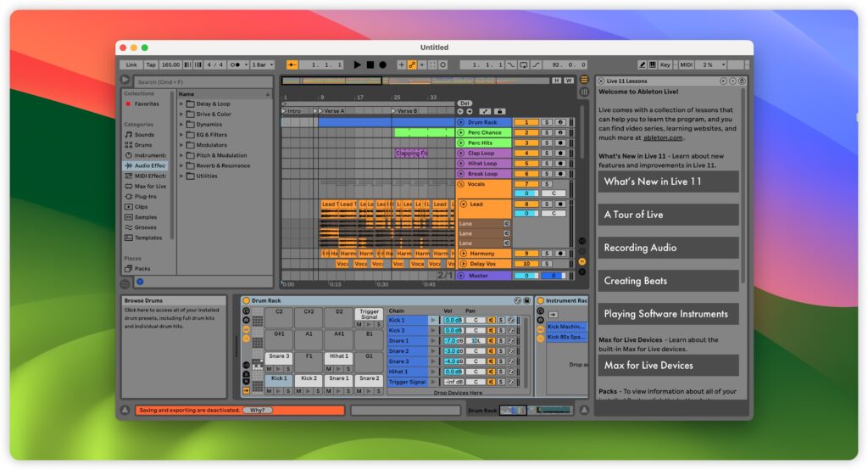The width and height of the screenshot is (868, 470).
Task: Go to the next lesson page arrow
Action: pyautogui.click(x=732, y=81)
